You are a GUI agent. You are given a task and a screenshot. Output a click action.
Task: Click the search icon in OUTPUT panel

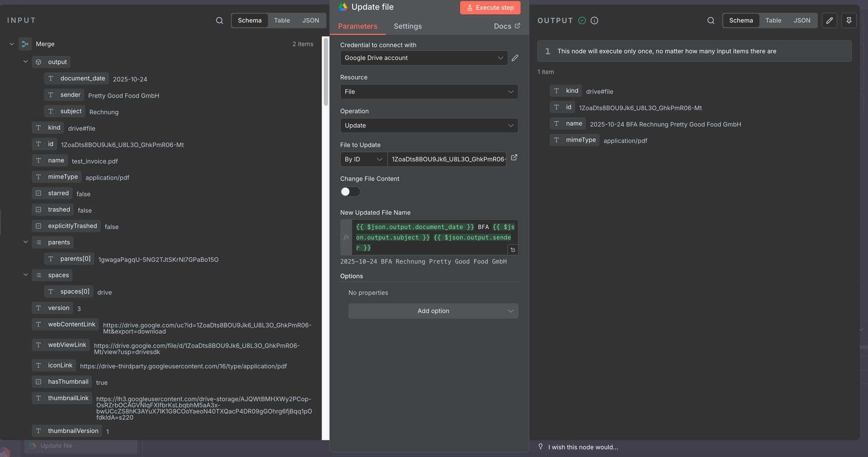711,20
